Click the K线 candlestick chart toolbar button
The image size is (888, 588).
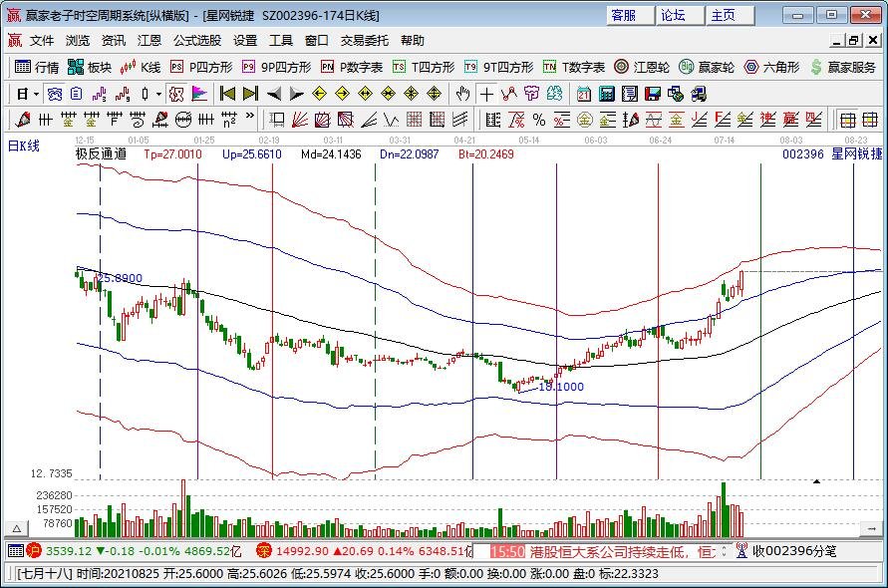tap(141, 67)
